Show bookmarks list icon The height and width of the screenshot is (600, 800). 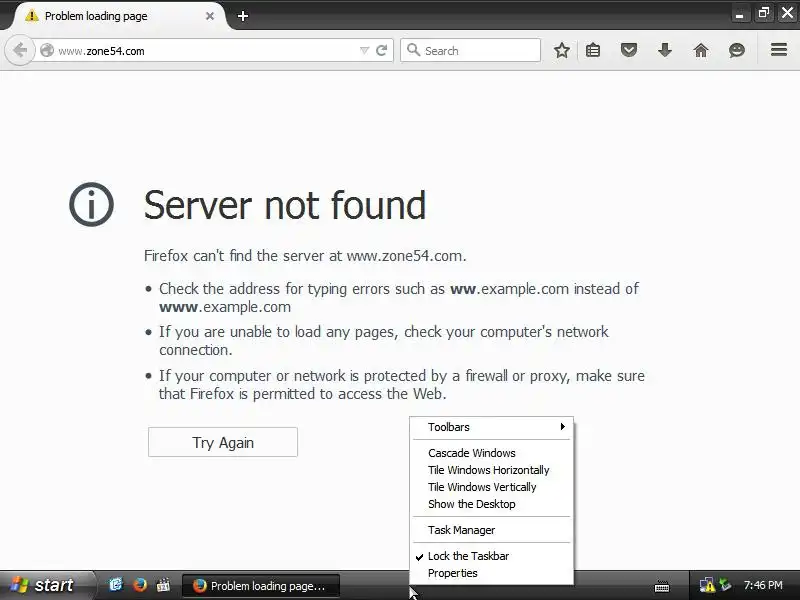(x=593, y=51)
